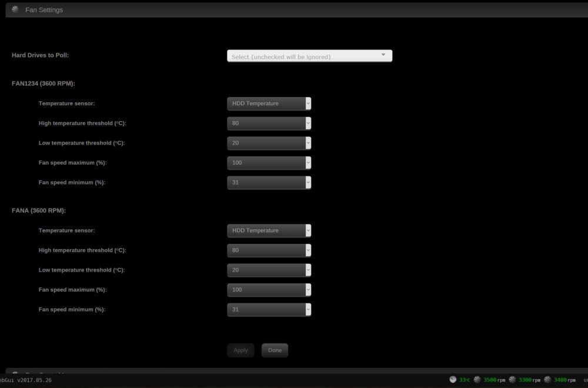Image resolution: width=588 pixels, height=388 pixels.
Task: Open FANA High temperature threshold dropdown
Action: (269, 250)
